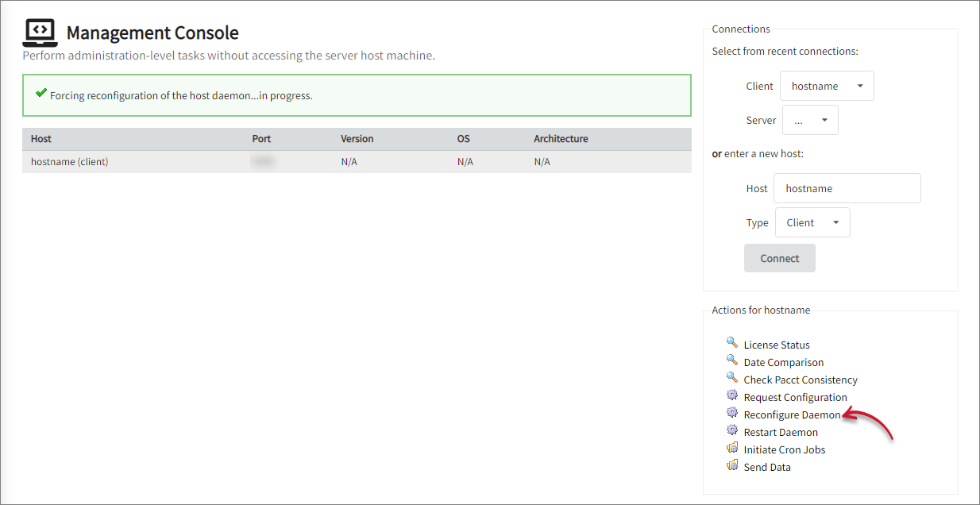Click the Version column header

[357, 138]
